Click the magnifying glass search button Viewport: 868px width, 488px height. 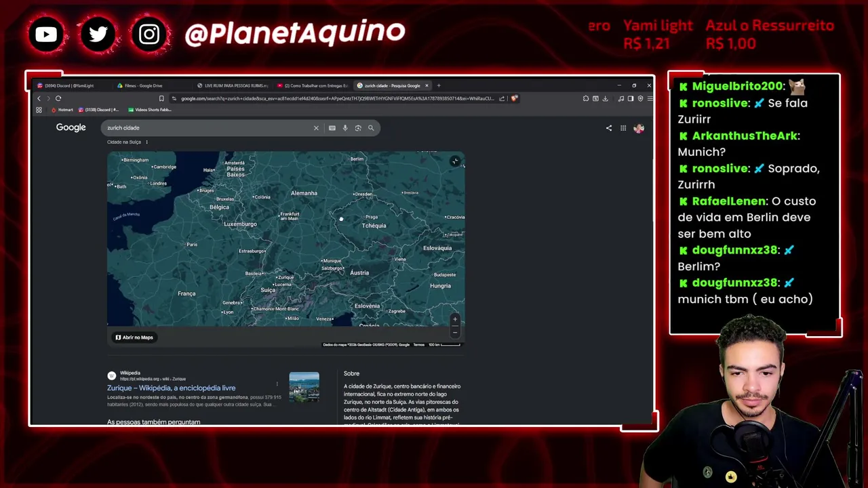click(371, 127)
